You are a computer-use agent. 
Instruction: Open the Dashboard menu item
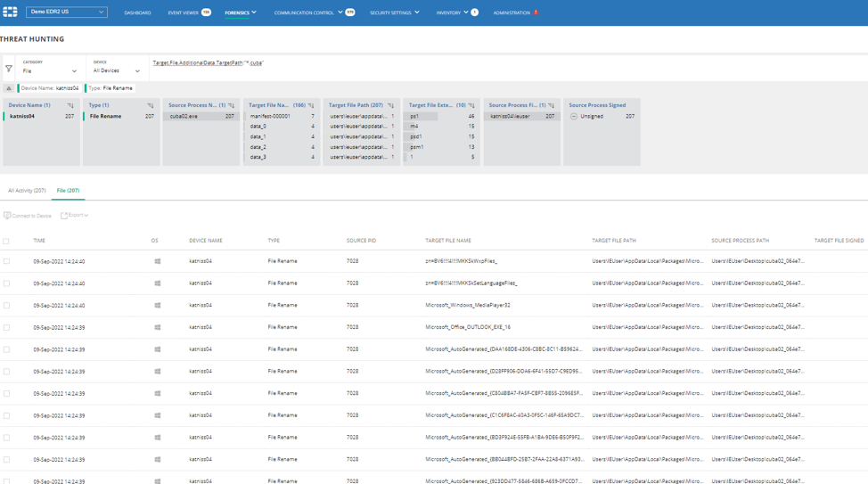point(137,12)
